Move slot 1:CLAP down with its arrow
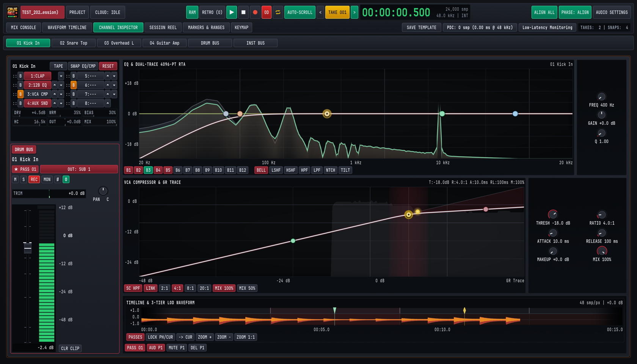The image size is (637, 364). coord(61,76)
